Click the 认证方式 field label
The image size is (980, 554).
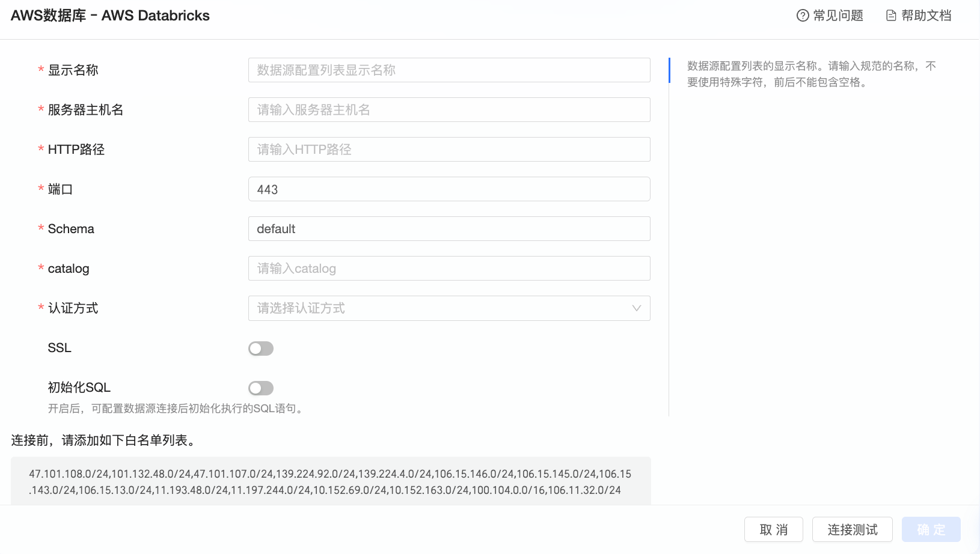point(73,308)
